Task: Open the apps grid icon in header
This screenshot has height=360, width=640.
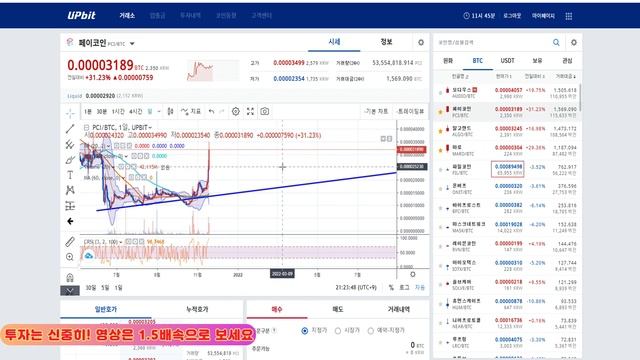Action: point(569,16)
